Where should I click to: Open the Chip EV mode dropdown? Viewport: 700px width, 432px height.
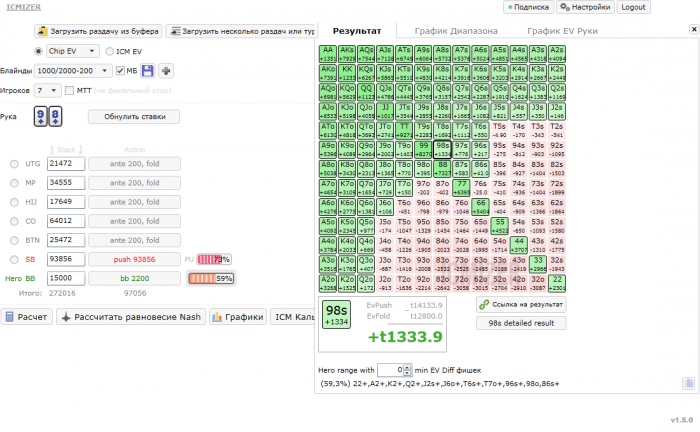(73, 51)
